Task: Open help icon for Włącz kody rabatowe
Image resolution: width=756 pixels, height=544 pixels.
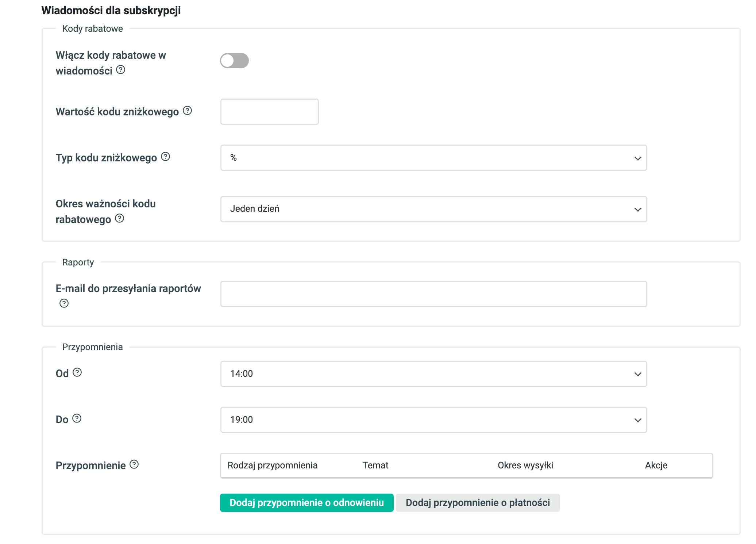Action: tap(121, 70)
